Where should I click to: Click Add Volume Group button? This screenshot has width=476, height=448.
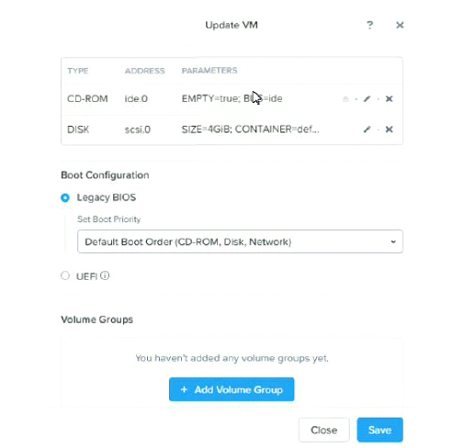point(232,389)
